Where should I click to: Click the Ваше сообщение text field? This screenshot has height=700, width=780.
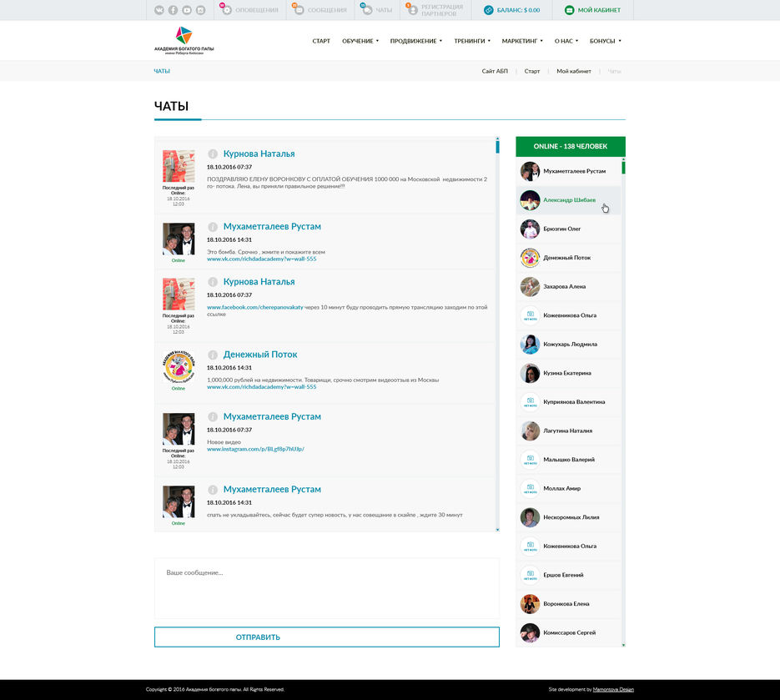point(326,588)
